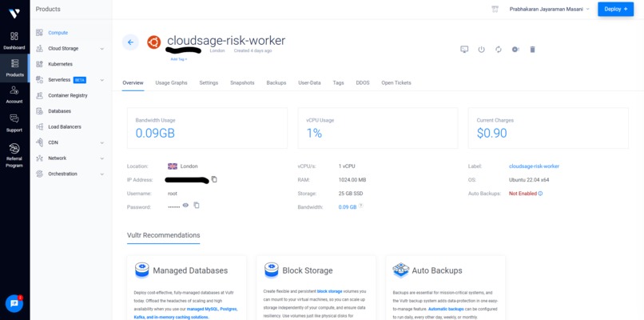
Task: Click the Deploy + button
Action: click(x=616, y=9)
